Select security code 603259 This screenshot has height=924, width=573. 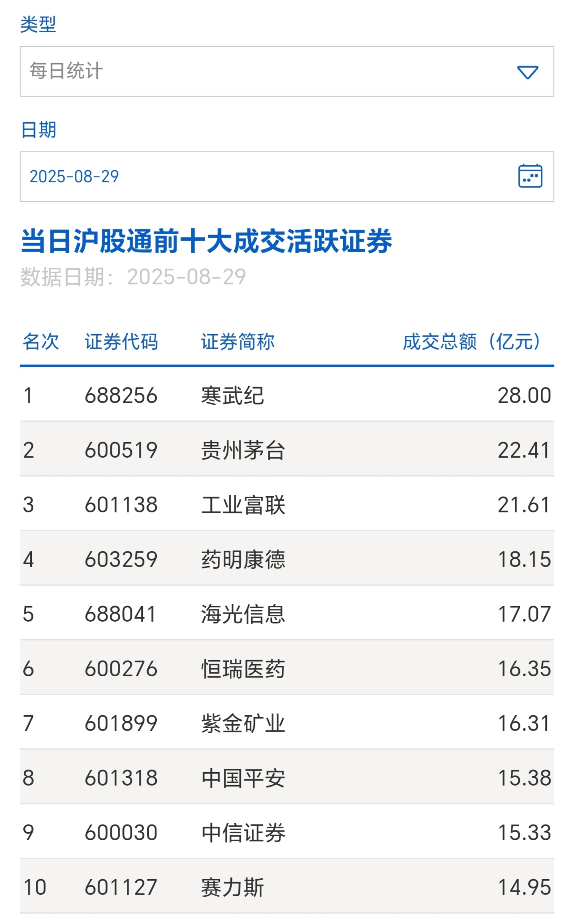[121, 560]
